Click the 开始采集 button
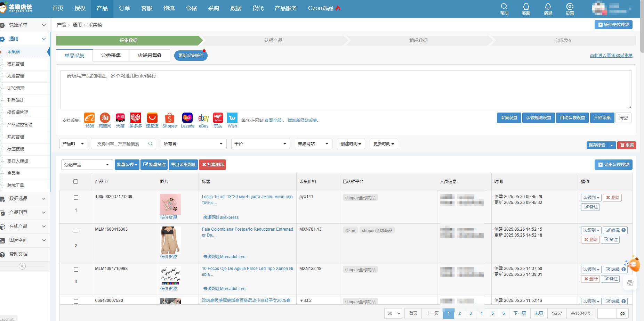The image size is (644, 321). pos(602,118)
